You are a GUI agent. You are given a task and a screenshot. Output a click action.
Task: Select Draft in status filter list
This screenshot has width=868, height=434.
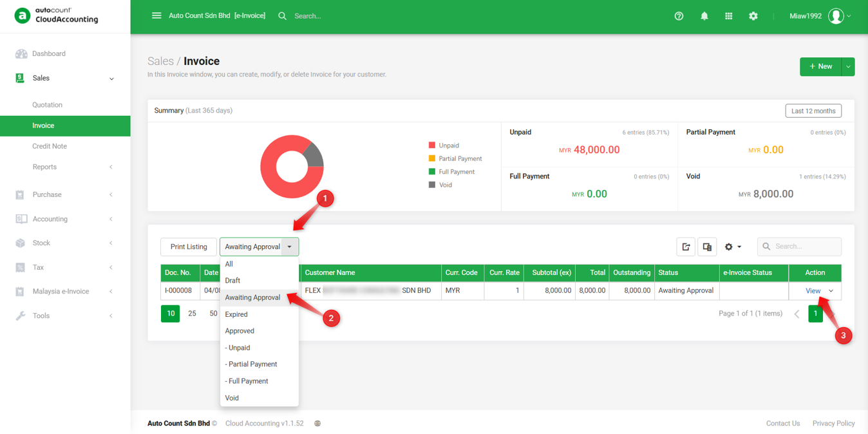coord(259,281)
